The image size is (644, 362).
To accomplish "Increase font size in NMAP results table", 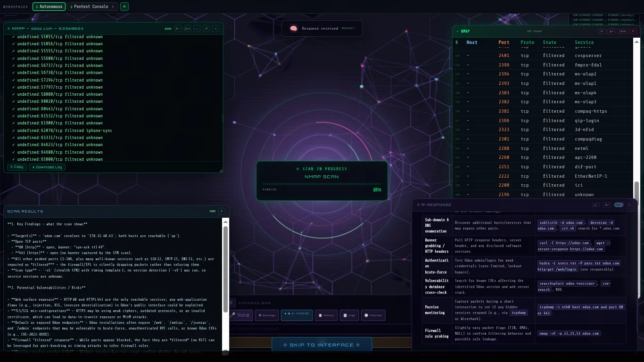I will 611,32.
